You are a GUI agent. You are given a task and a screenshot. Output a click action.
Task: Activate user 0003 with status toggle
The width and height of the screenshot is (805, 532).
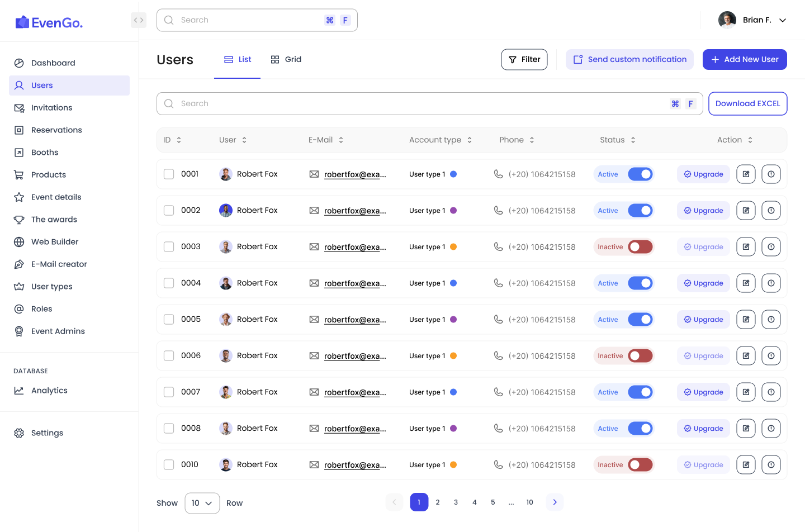coord(640,247)
